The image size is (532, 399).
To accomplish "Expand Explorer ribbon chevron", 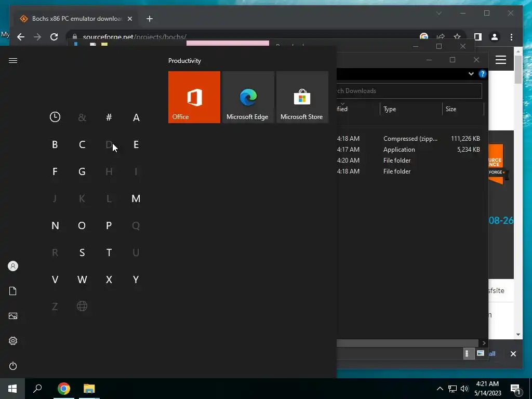I will pos(471,74).
